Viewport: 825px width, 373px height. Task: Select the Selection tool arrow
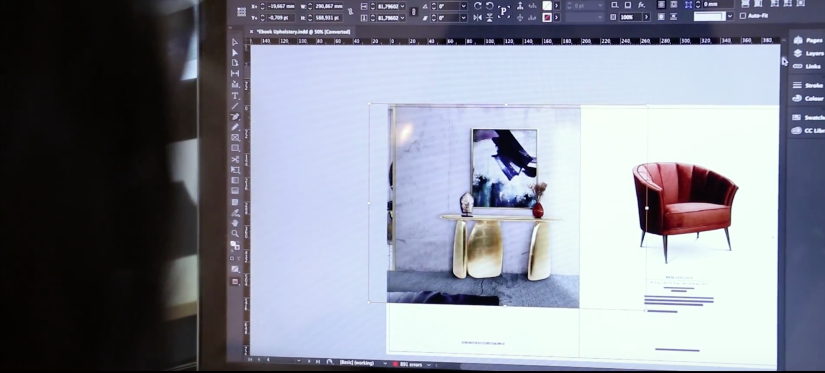[235, 43]
